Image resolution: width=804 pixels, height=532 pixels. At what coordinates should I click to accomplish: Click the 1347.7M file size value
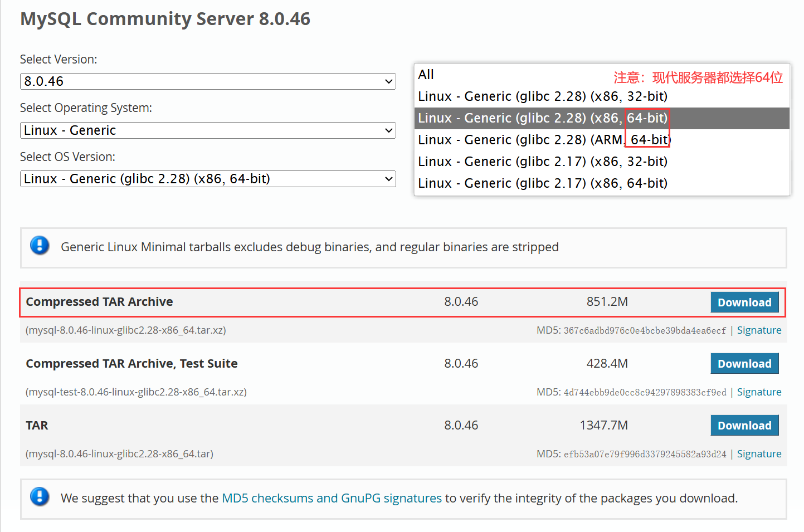pos(603,426)
